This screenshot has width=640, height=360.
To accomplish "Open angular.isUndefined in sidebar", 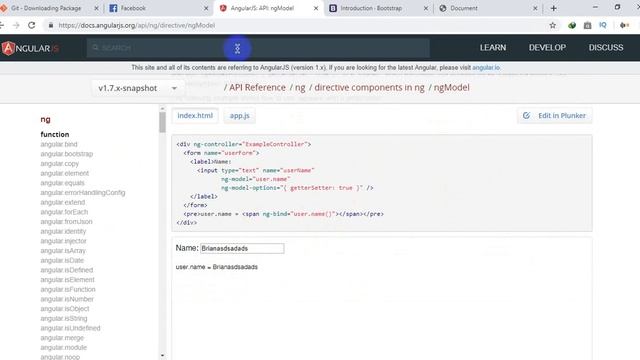I will (x=70, y=328).
